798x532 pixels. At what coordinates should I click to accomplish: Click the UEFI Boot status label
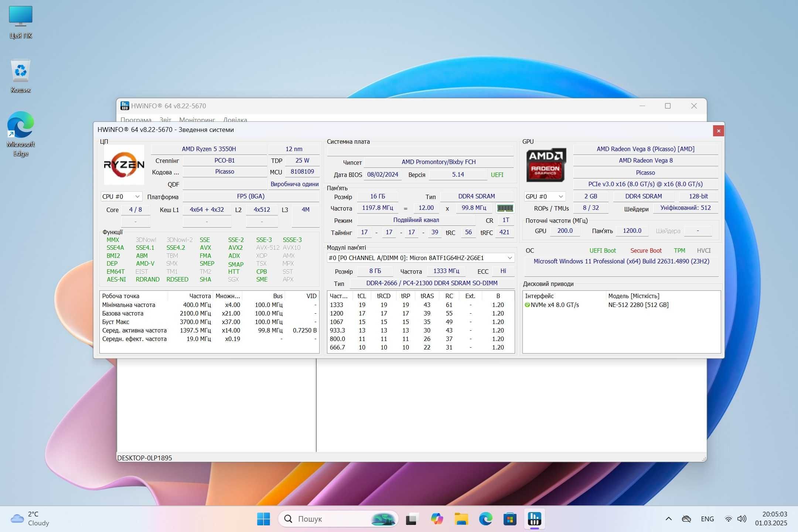pyautogui.click(x=603, y=250)
